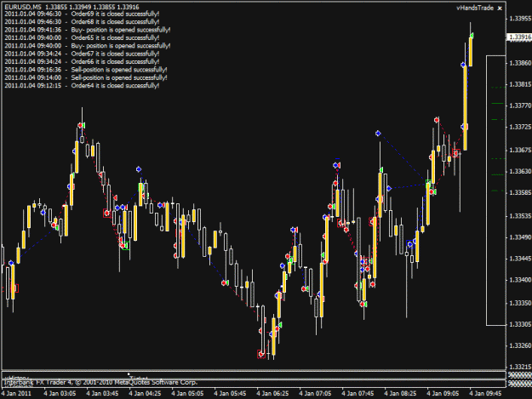Click the 1.33260 price scale label

click(520, 345)
